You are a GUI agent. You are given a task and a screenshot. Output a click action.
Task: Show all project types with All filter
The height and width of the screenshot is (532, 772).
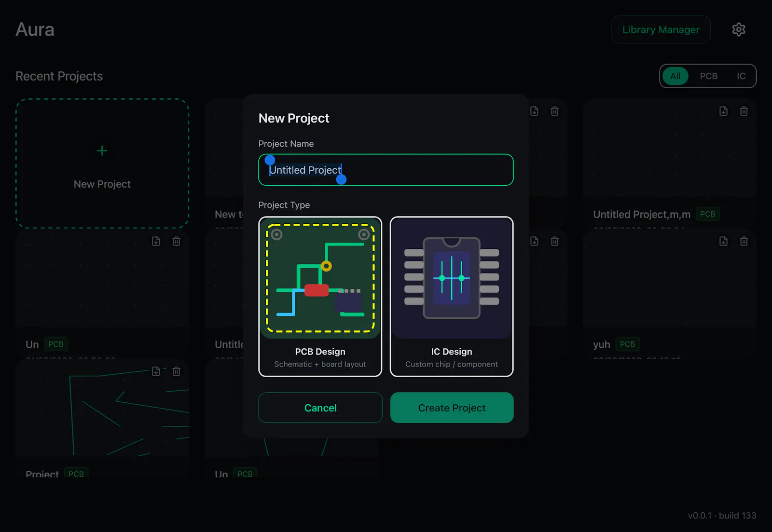(675, 76)
